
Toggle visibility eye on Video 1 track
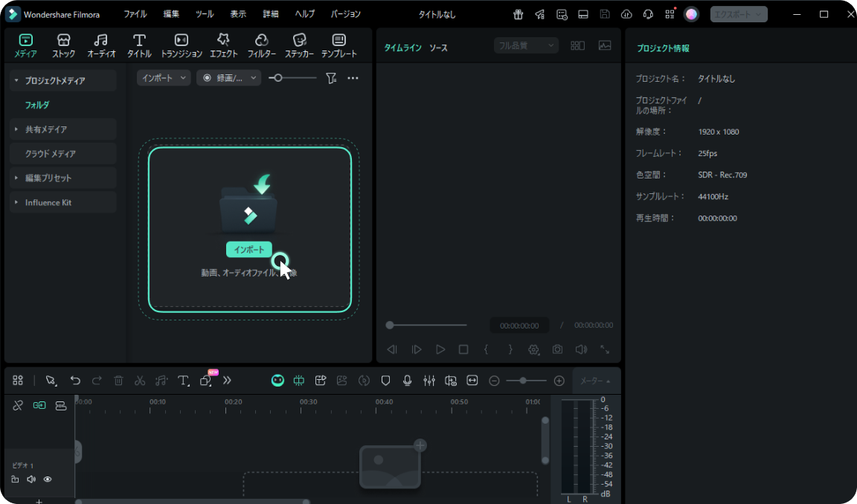click(48, 479)
